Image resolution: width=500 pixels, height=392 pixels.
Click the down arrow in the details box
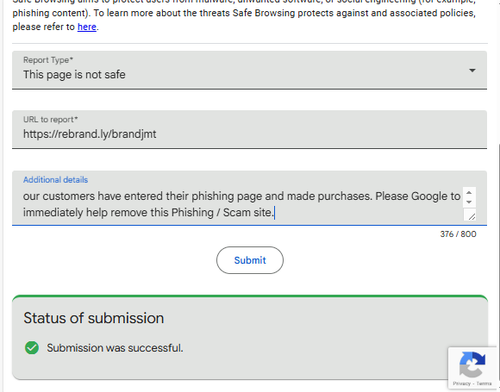(469, 202)
